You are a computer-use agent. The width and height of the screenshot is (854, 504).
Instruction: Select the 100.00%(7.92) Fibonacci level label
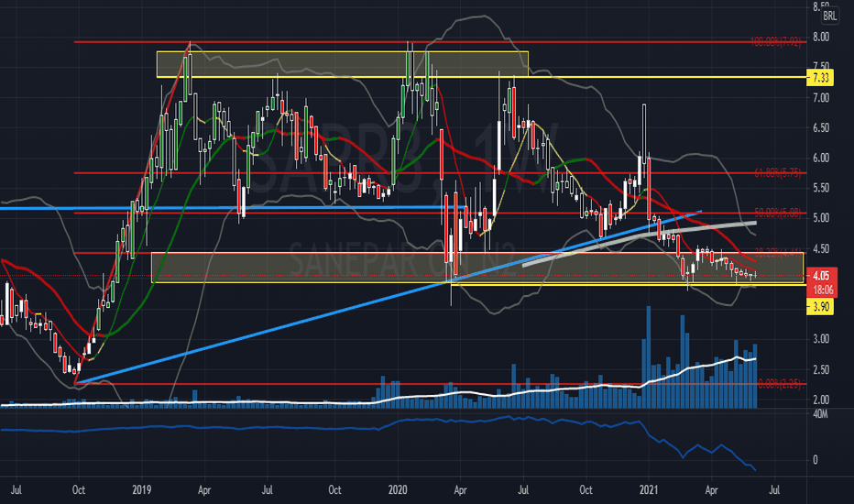click(775, 42)
